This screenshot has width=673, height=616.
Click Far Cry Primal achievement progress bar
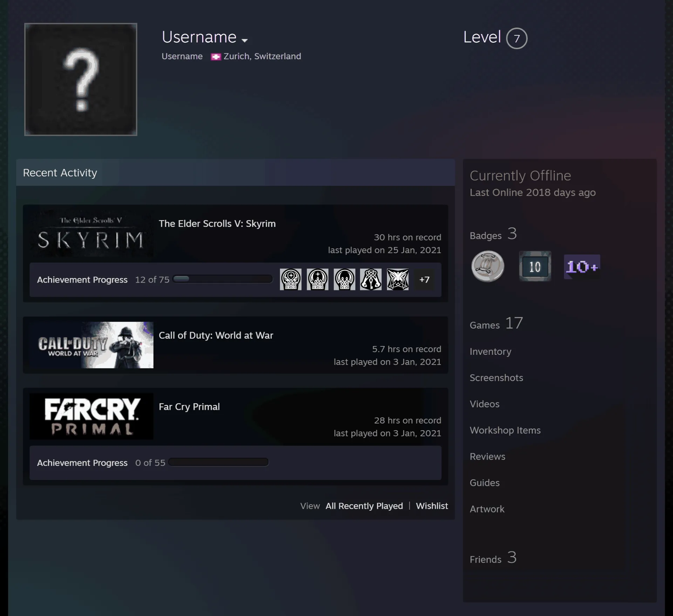point(218,462)
